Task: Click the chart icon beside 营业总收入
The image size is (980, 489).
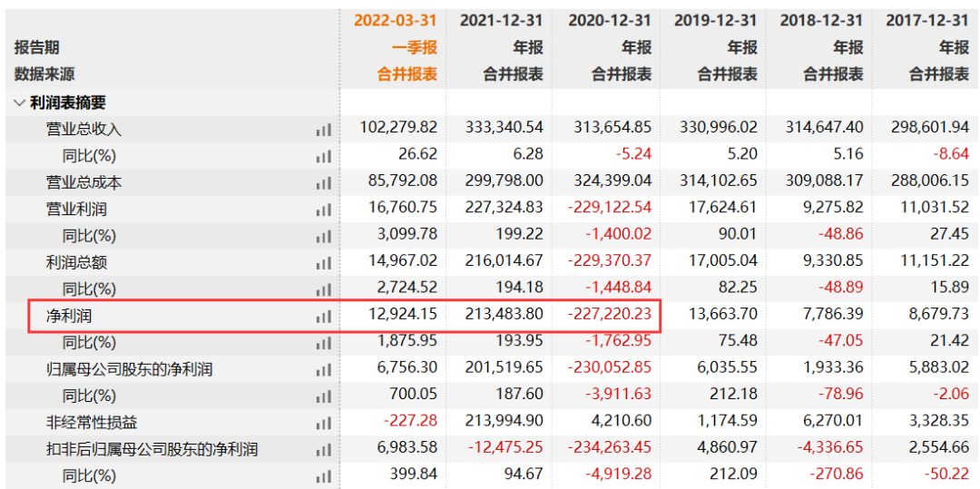Action: tap(324, 130)
